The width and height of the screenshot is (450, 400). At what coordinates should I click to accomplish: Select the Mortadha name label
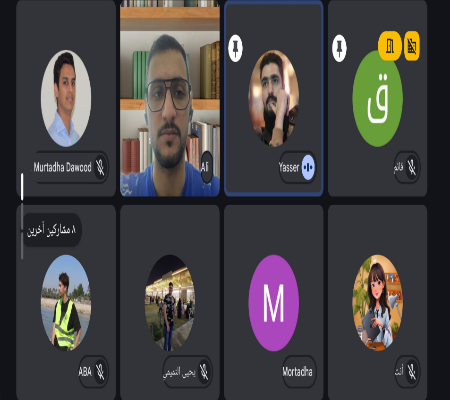[298, 371]
